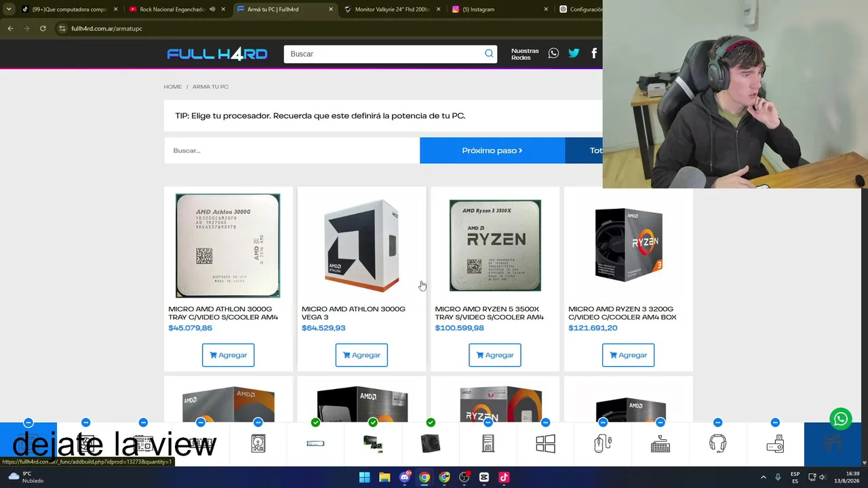
Task: Click the Ryzen 3 boxed cooler image
Action: pos(629,245)
